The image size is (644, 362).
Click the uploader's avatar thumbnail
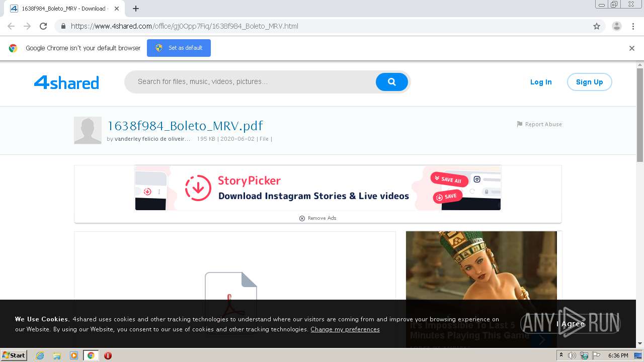pos(88,130)
